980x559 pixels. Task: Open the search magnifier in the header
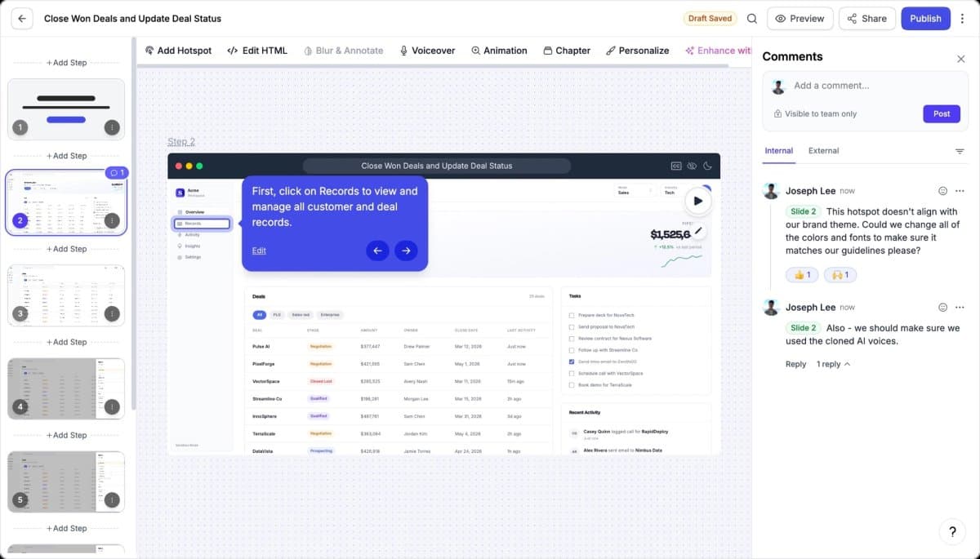pos(752,18)
